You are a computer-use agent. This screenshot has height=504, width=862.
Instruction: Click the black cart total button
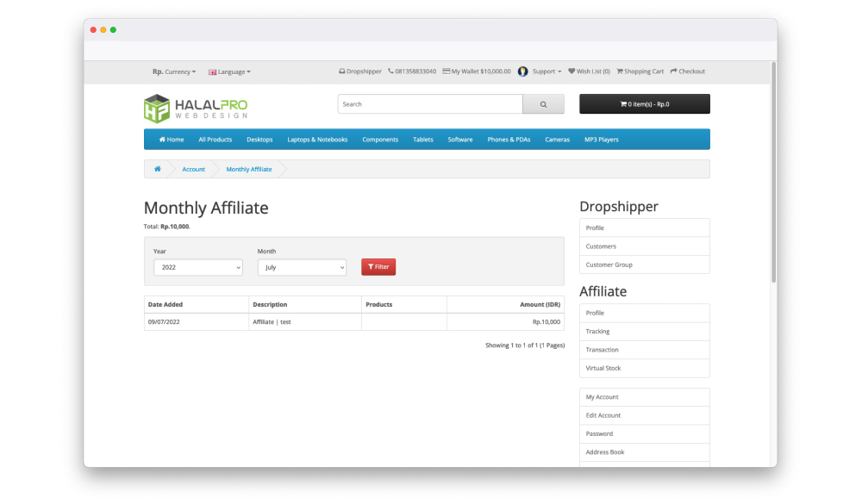pyautogui.click(x=644, y=104)
